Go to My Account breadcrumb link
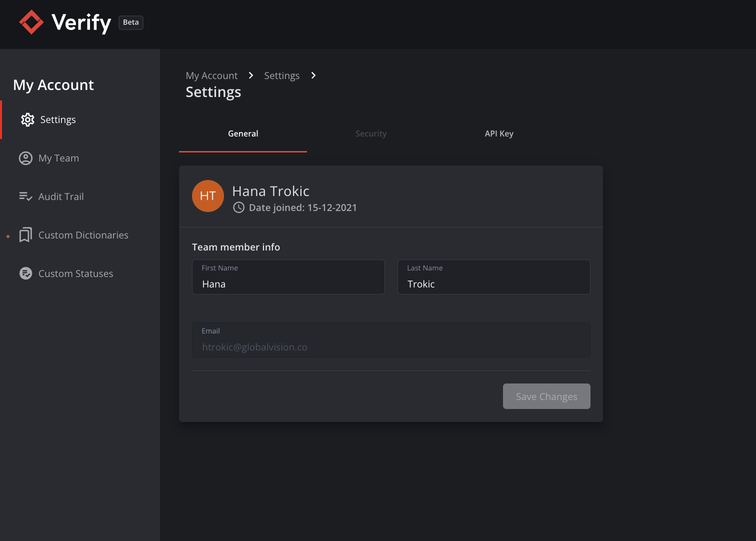756x541 pixels. point(211,75)
